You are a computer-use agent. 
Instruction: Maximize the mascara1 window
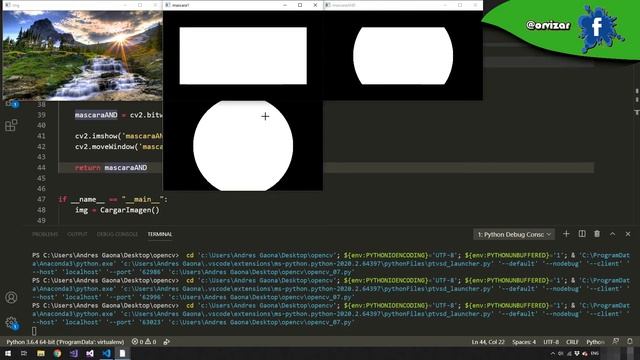pyautogui.click(x=300, y=5)
